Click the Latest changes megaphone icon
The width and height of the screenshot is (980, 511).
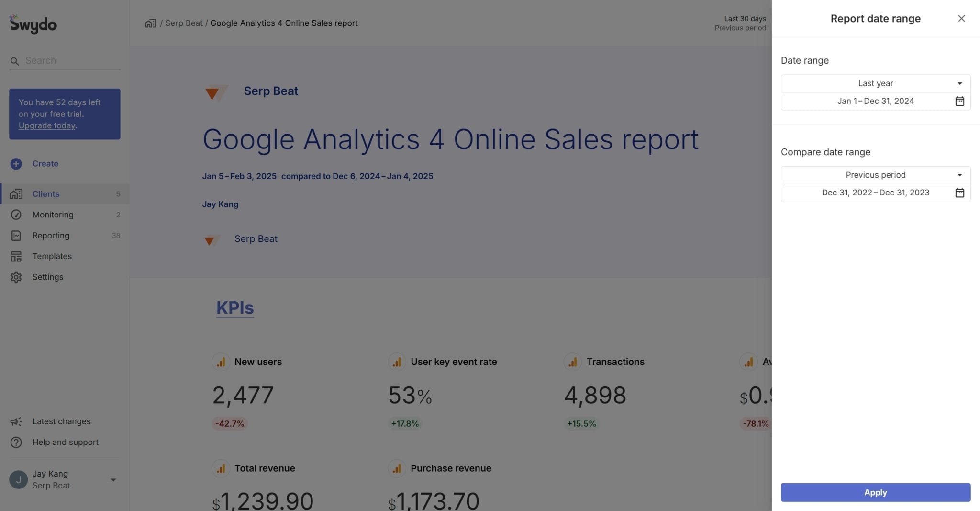click(x=16, y=421)
